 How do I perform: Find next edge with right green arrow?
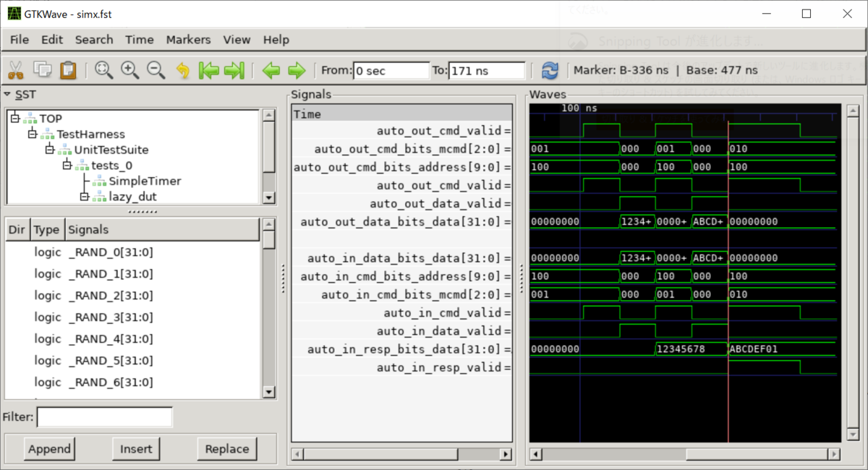click(297, 70)
